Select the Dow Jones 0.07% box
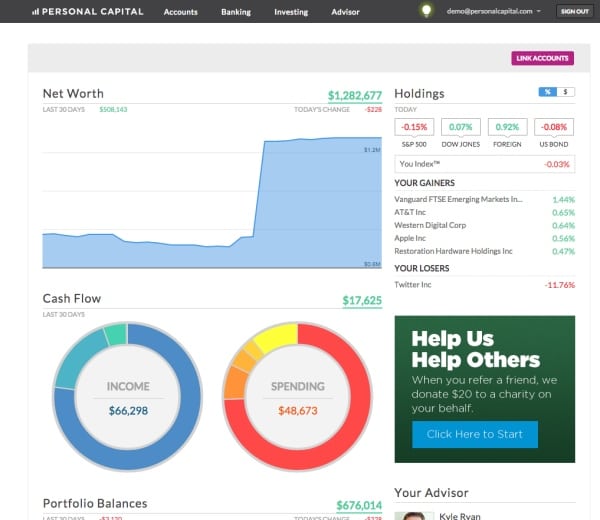This screenshot has height=520, width=600. [461, 127]
